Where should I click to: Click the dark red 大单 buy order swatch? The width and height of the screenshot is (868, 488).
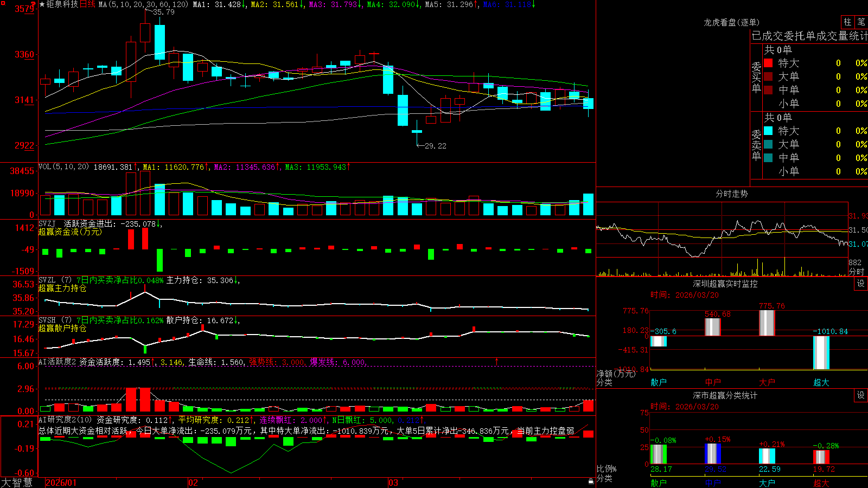[x=768, y=76]
